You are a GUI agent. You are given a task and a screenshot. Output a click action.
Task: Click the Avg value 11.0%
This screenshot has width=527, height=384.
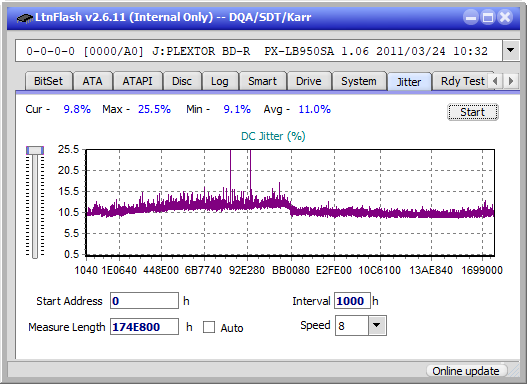point(315,109)
